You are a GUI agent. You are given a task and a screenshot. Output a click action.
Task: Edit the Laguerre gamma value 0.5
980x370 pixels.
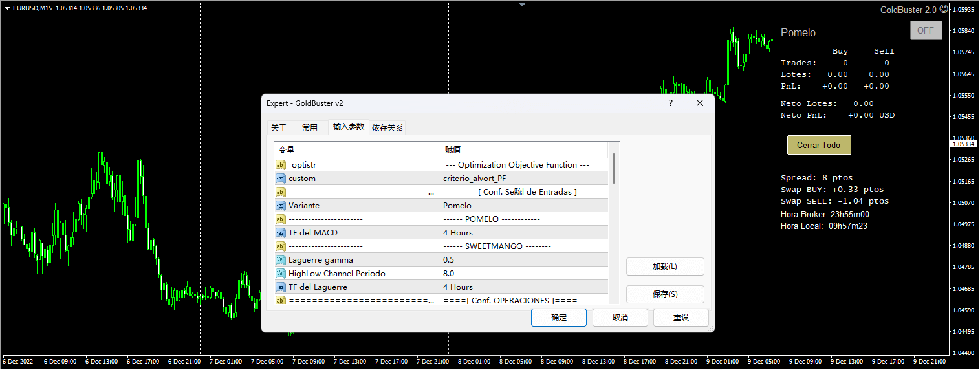tap(524, 260)
